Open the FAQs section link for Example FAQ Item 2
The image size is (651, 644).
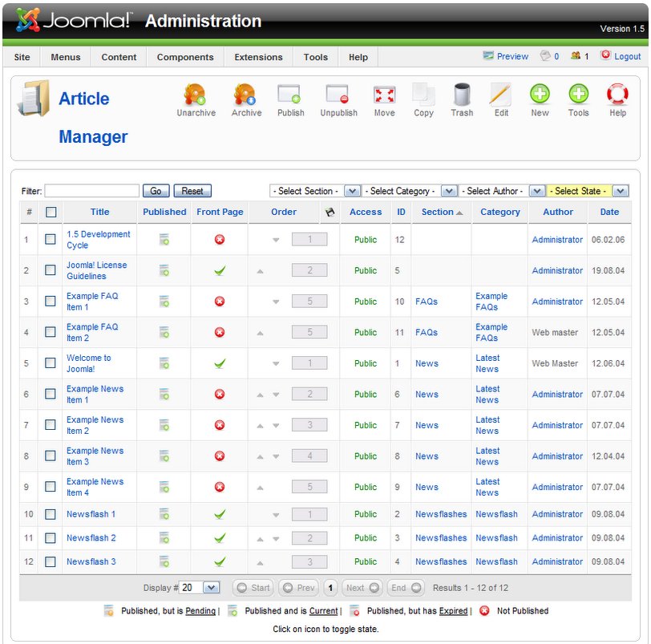point(427,332)
